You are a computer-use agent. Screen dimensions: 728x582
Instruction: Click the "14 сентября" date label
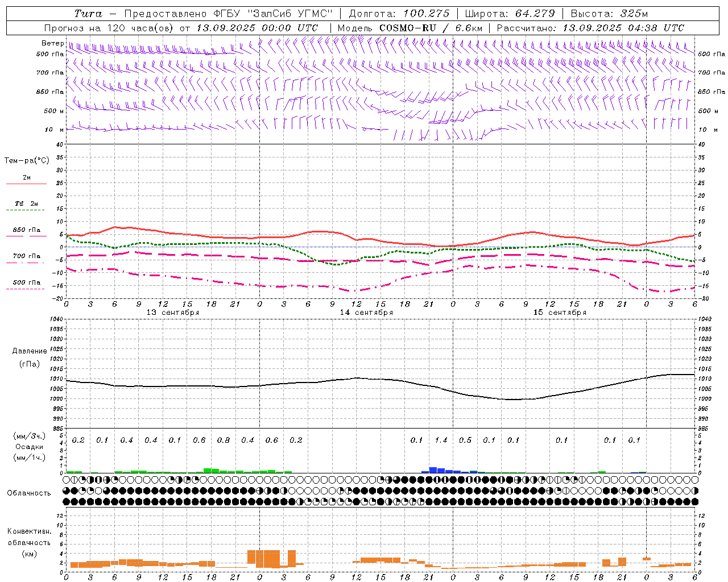(366, 313)
